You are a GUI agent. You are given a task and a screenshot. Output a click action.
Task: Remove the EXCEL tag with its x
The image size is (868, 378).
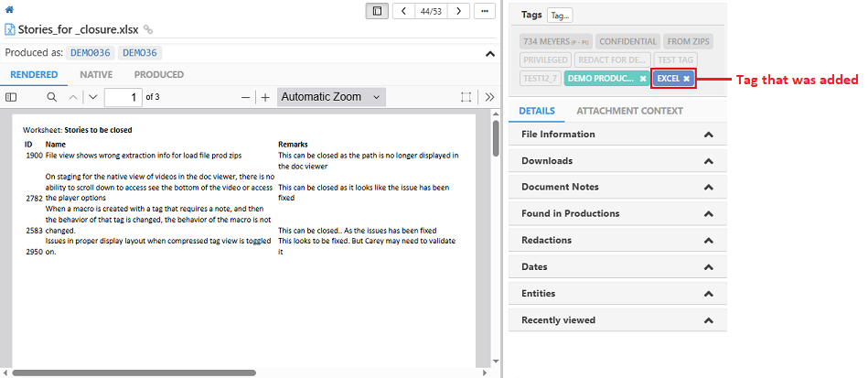click(686, 79)
